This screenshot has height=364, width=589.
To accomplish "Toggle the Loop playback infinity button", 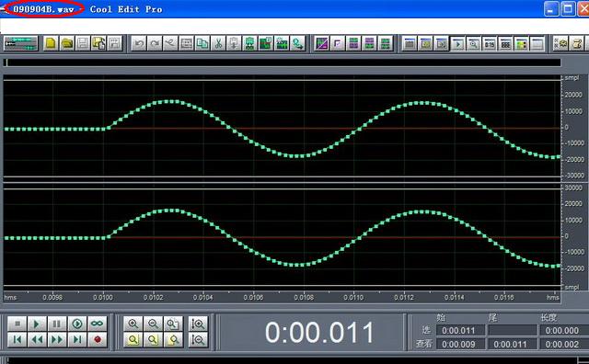I will point(97,324).
